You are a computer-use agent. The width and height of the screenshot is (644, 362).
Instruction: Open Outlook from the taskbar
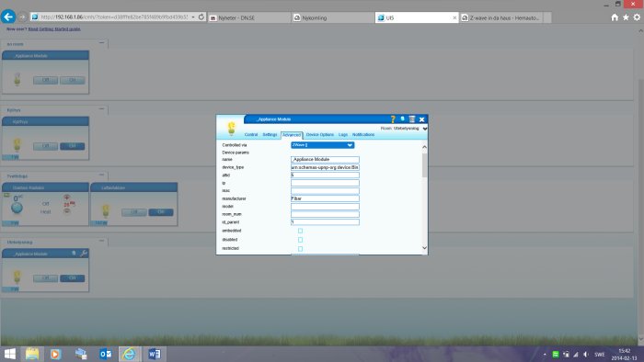pos(105,354)
